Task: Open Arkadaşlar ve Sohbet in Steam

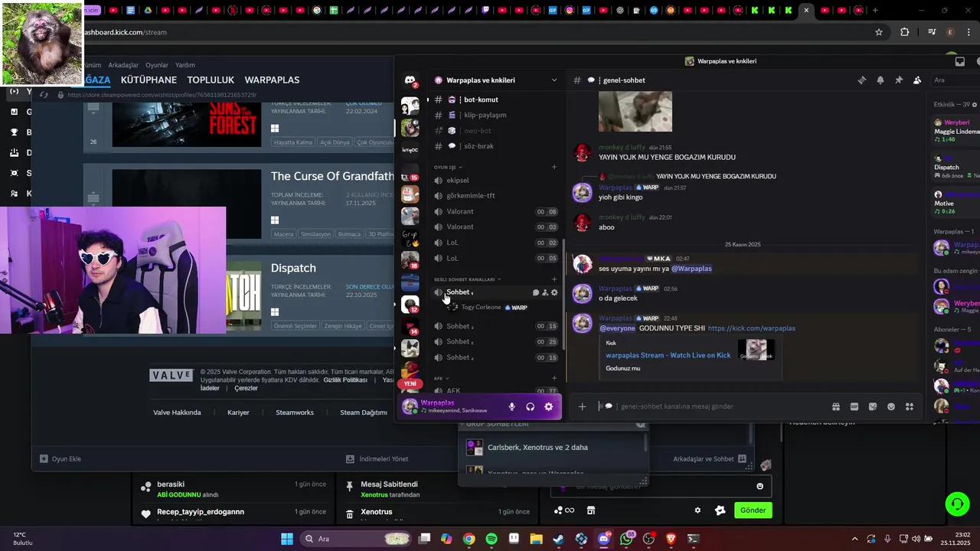Action: [x=710, y=459]
